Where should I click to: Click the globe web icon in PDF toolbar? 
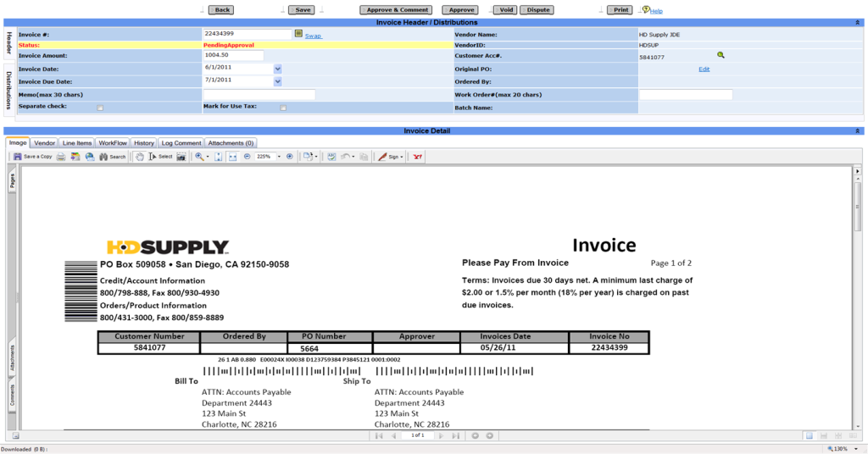coord(90,157)
